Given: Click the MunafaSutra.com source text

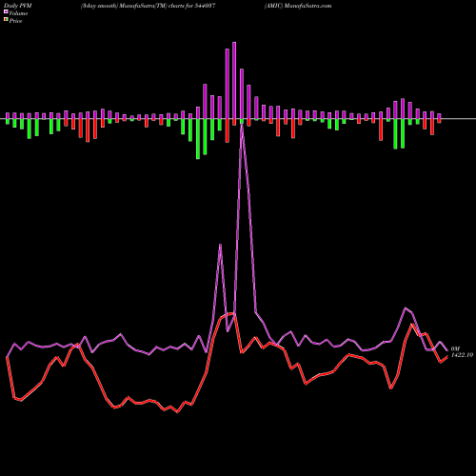Looking at the screenshot, I should click(x=307, y=6).
